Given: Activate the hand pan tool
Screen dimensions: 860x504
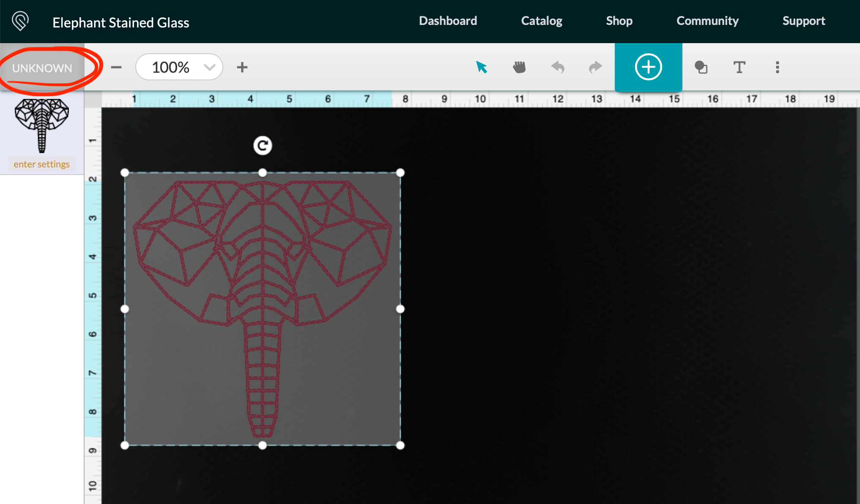Looking at the screenshot, I should tap(519, 67).
